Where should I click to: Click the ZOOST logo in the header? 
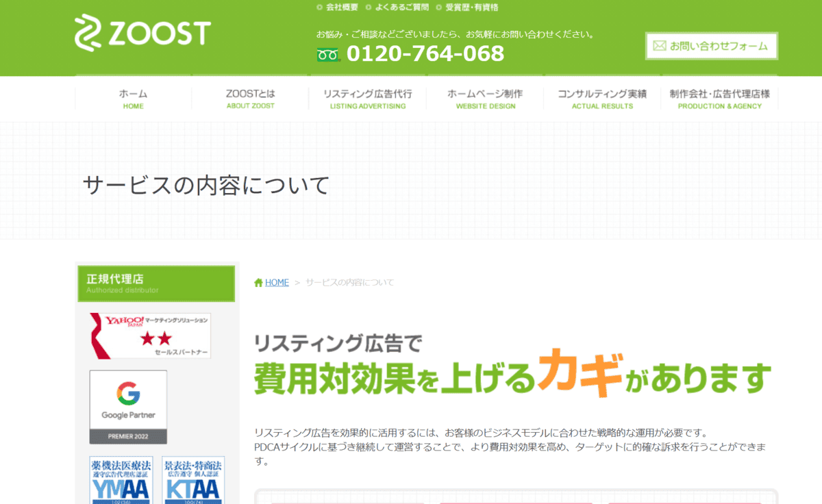[x=142, y=33]
